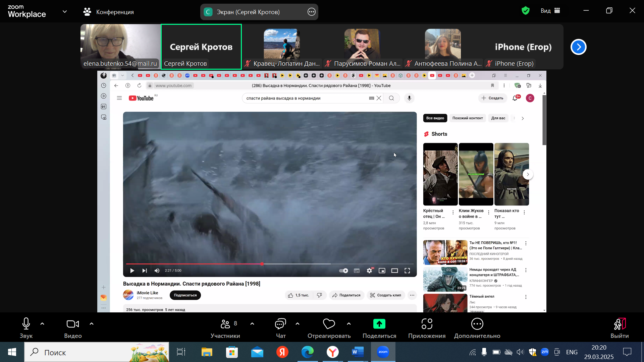Click the Создать create button
The width and height of the screenshot is (644, 362).
[x=492, y=98]
